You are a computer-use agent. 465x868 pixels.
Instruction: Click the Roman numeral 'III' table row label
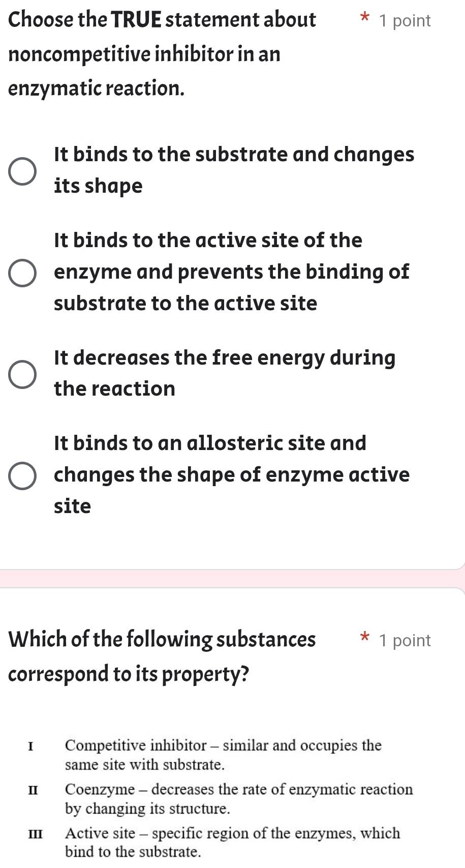pyautogui.click(x=36, y=833)
